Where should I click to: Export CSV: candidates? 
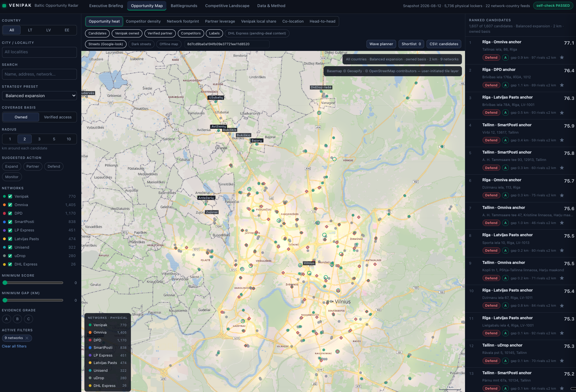(x=444, y=44)
